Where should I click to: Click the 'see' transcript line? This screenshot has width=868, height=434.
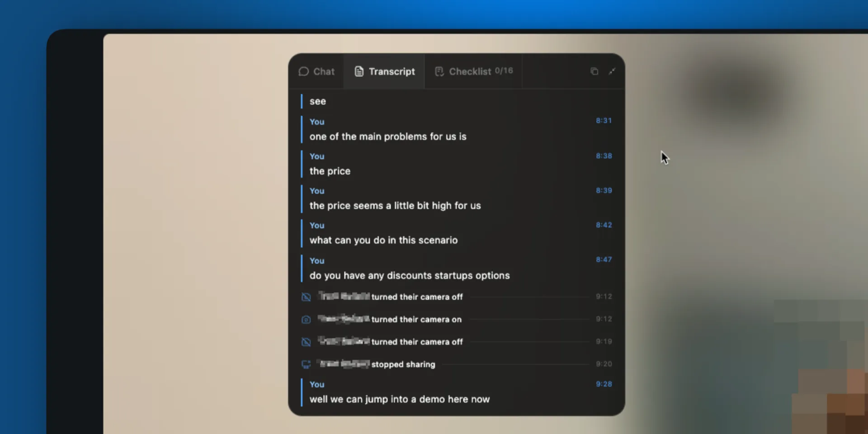pyautogui.click(x=317, y=101)
